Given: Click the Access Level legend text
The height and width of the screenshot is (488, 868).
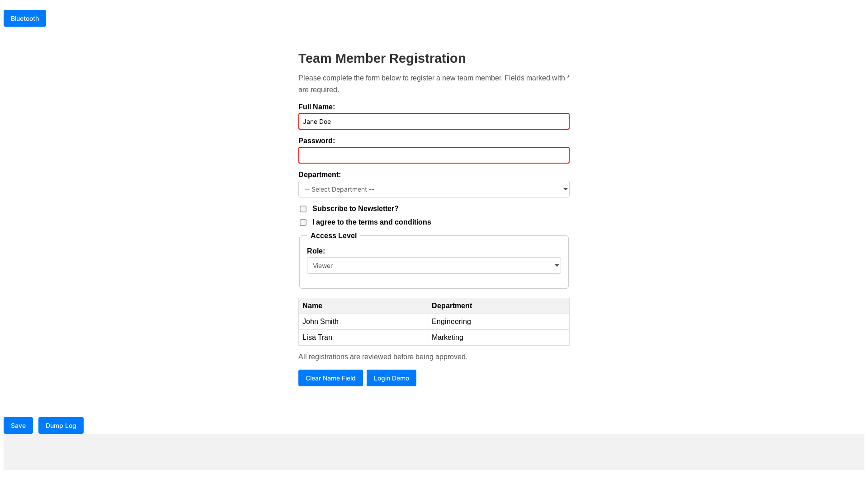Looking at the screenshot, I should [334, 236].
